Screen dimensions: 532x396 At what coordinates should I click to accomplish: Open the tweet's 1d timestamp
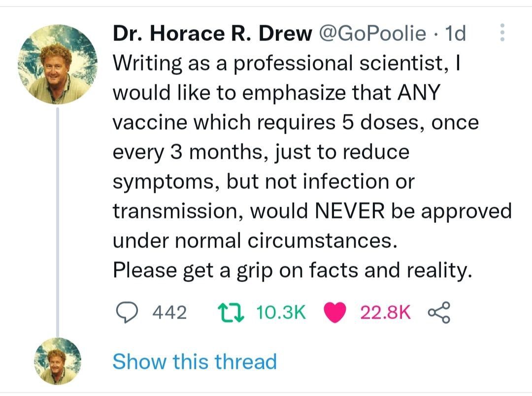coord(455,34)
